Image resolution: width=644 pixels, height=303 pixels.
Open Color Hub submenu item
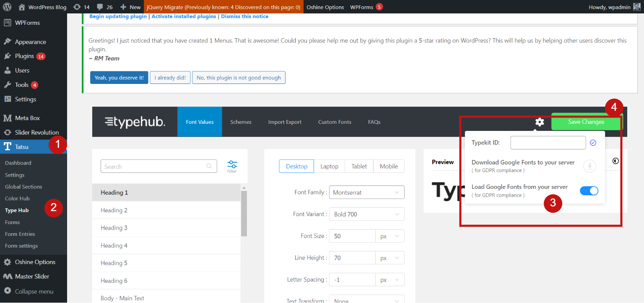click(x=17, y=198)
